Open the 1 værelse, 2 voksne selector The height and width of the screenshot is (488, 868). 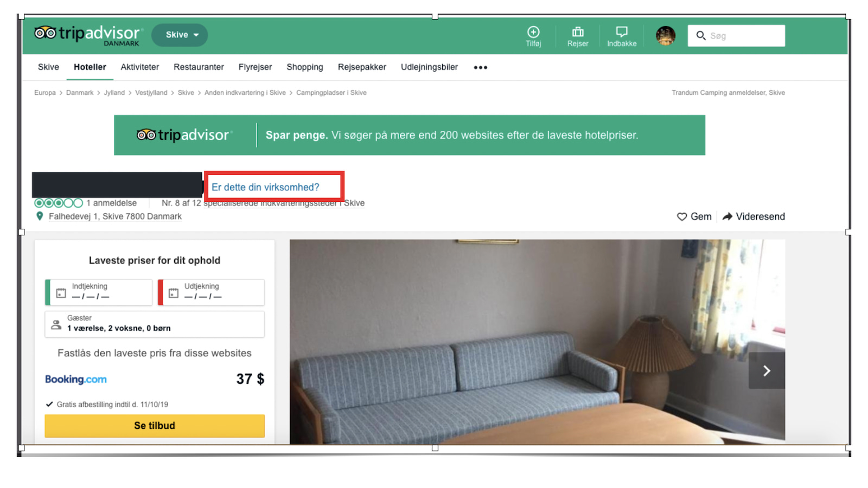pos(119,328)
